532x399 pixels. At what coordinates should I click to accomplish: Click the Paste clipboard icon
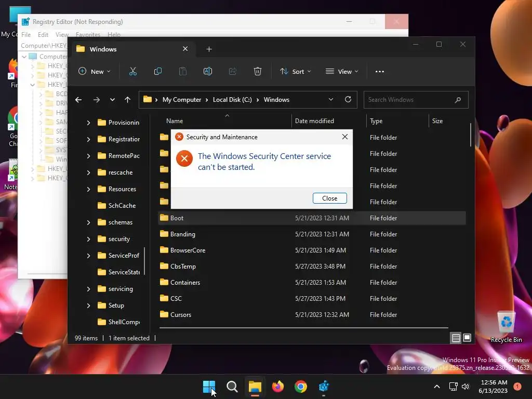(183, 72)
